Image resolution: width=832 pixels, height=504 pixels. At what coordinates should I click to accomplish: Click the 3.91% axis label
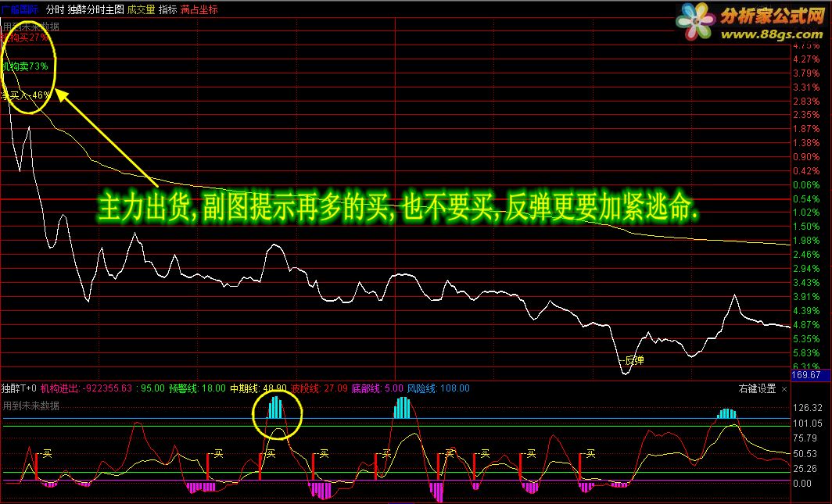[806, 297]
